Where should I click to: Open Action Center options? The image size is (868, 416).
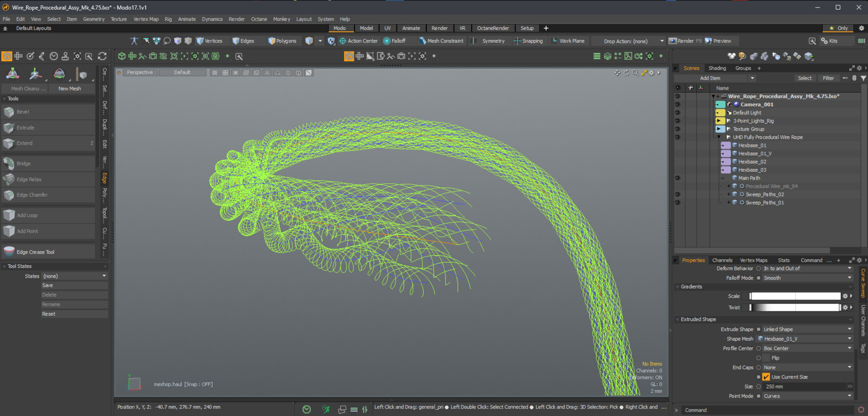[359, 41]
